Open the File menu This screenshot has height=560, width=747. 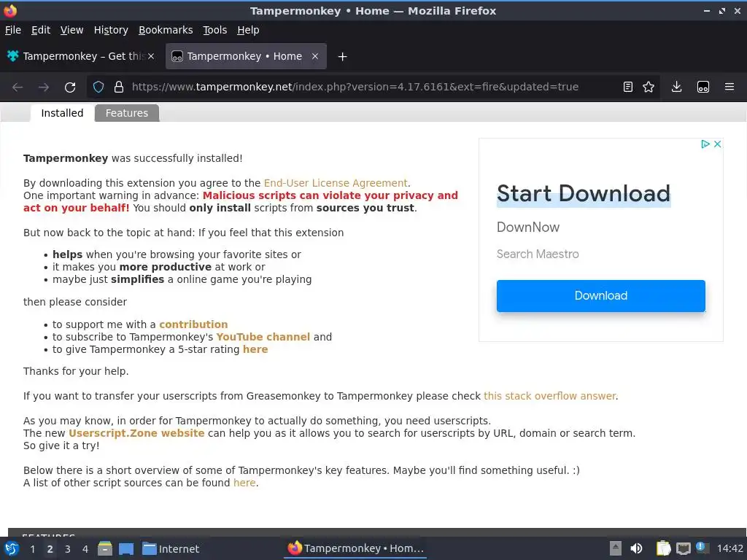[13, 30]
